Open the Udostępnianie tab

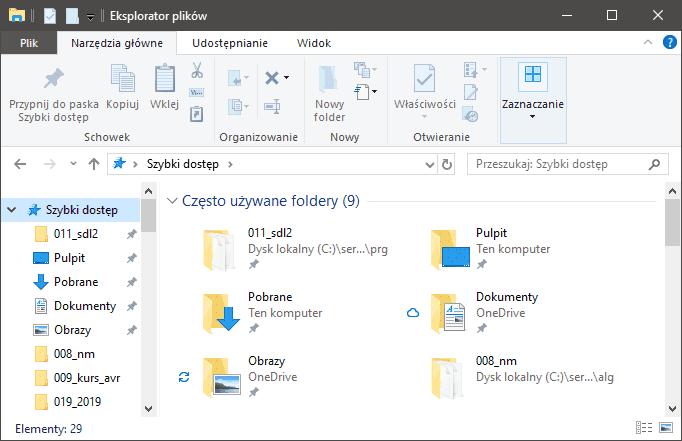229,43
